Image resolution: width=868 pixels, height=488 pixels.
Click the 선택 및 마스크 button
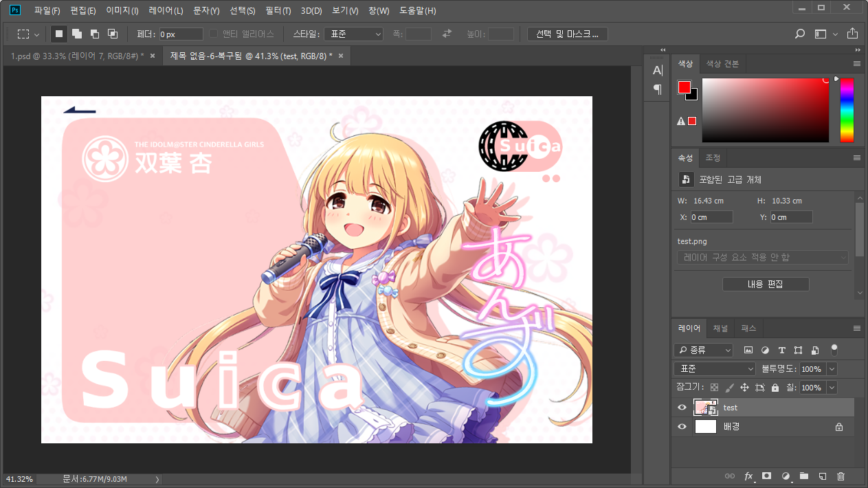point(568,34)
